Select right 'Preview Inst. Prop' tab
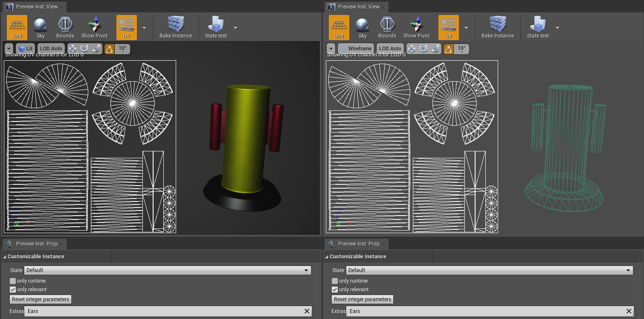 [x=358, y=244]
